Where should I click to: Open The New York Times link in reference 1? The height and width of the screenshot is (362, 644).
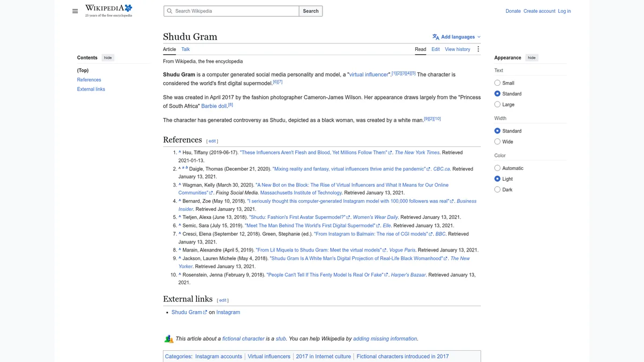point(417,153)
